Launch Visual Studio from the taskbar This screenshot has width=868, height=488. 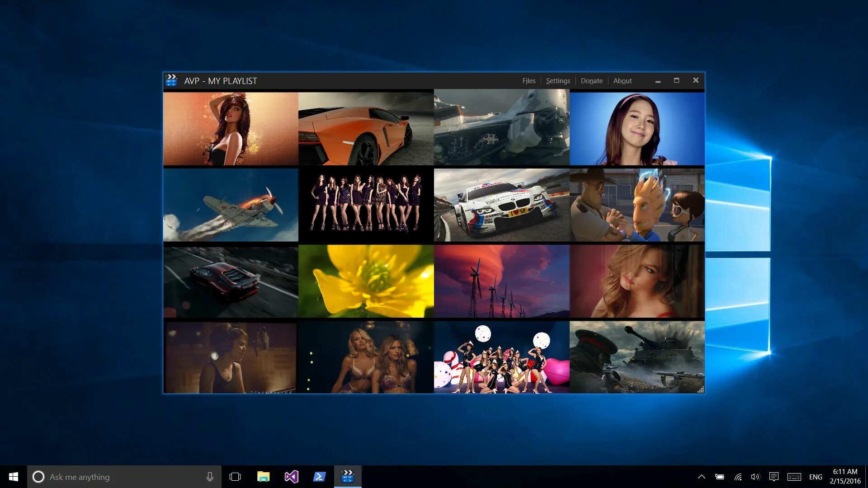(292, 476)
